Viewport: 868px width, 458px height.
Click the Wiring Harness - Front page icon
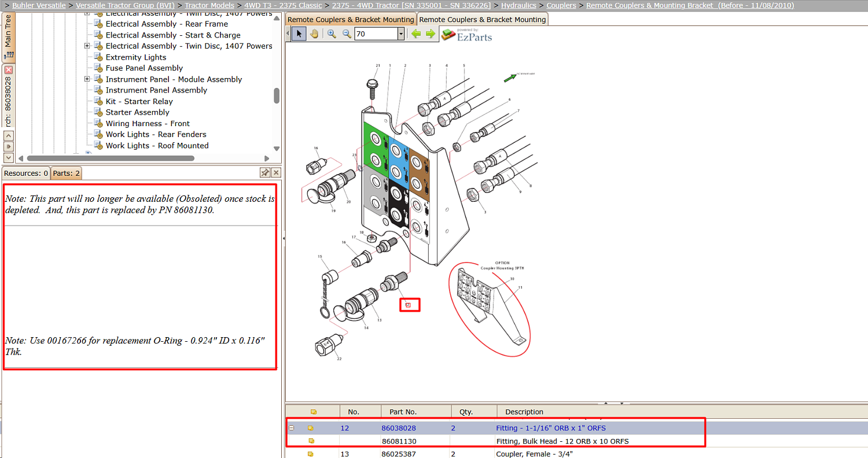98,123
